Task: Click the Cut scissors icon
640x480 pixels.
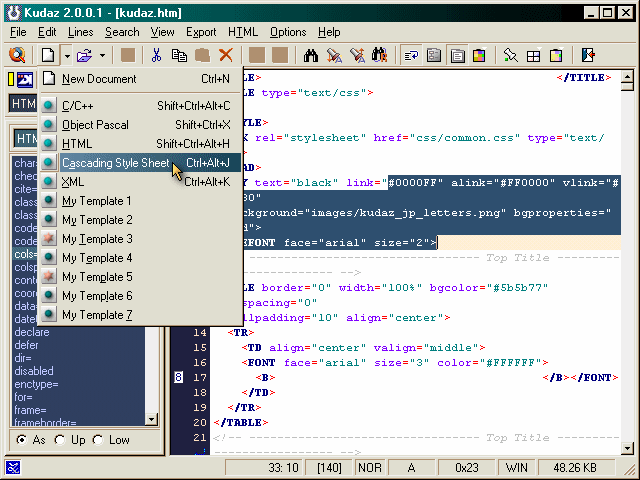Action: 156,55
